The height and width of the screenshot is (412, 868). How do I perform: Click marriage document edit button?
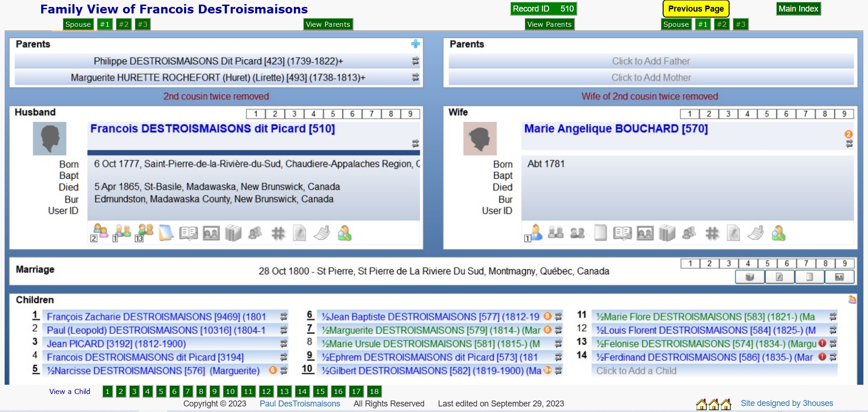click(x=779, y=277)
